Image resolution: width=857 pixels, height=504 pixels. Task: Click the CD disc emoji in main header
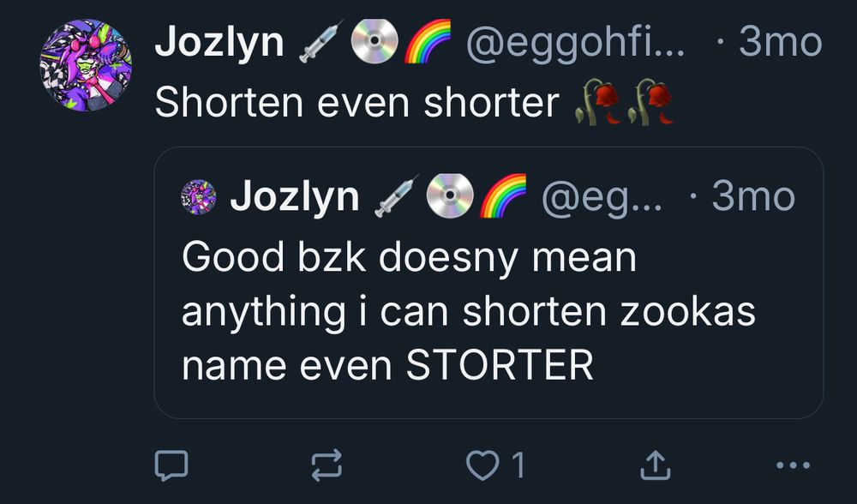pos(374,41)
